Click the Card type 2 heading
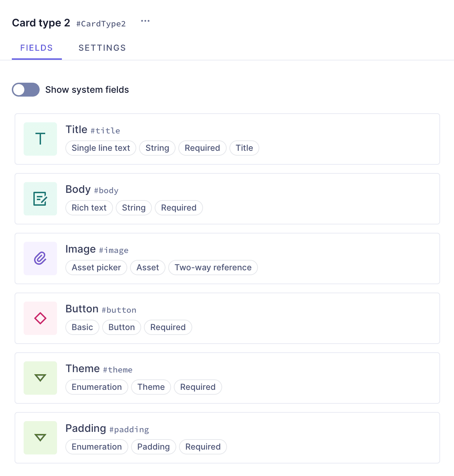Screen dimensions: 454x476 click(x=41, y=23)
